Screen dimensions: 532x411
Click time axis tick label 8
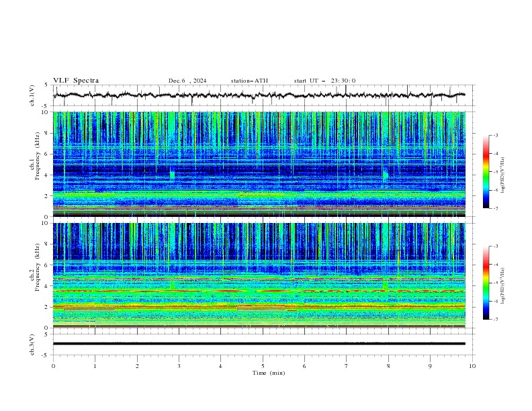pos(388,366)
